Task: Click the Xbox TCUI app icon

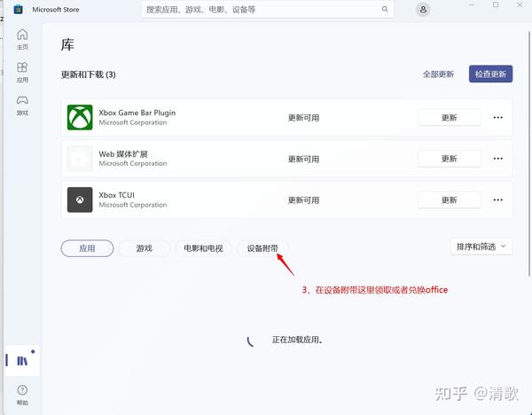Action: pyautogui.click(x=80, y=200)
